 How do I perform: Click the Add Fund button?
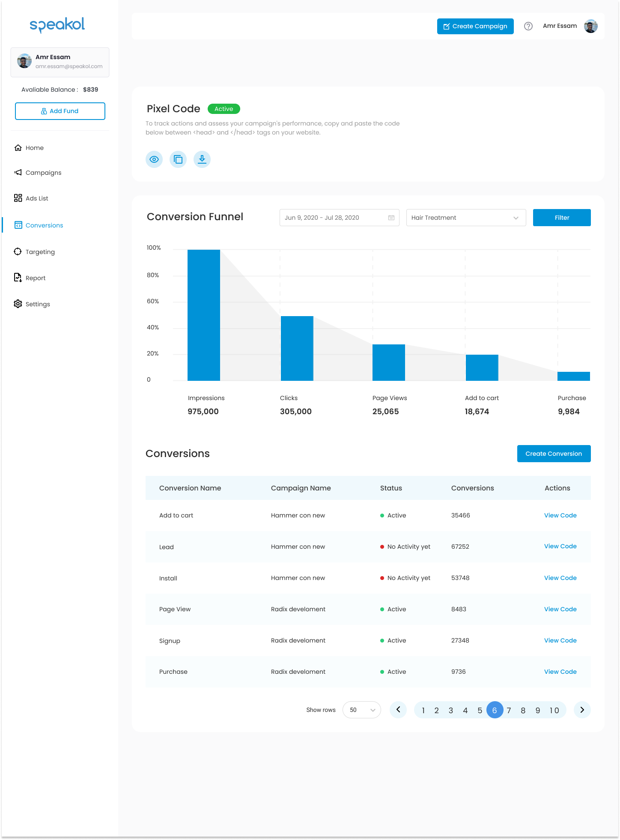point(60,111)
